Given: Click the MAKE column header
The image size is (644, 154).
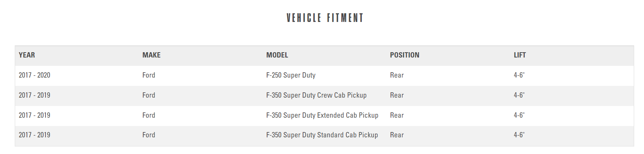Looking at the screenshot, I should tap(152, 55).
